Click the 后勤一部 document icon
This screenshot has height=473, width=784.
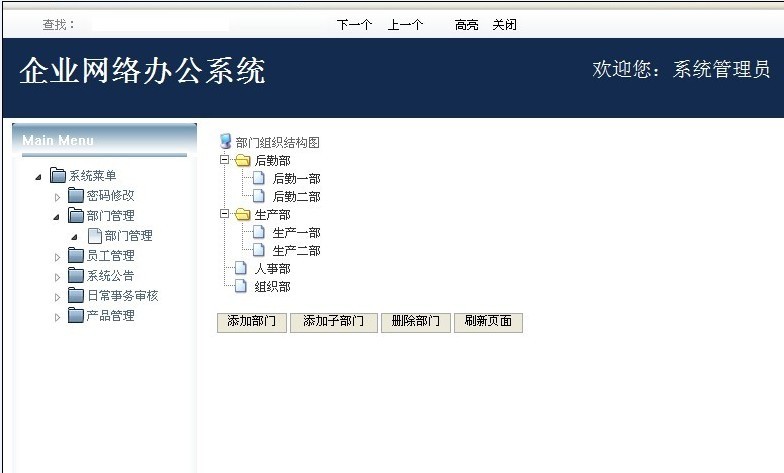pyautogui.click(x=259, y=179)
